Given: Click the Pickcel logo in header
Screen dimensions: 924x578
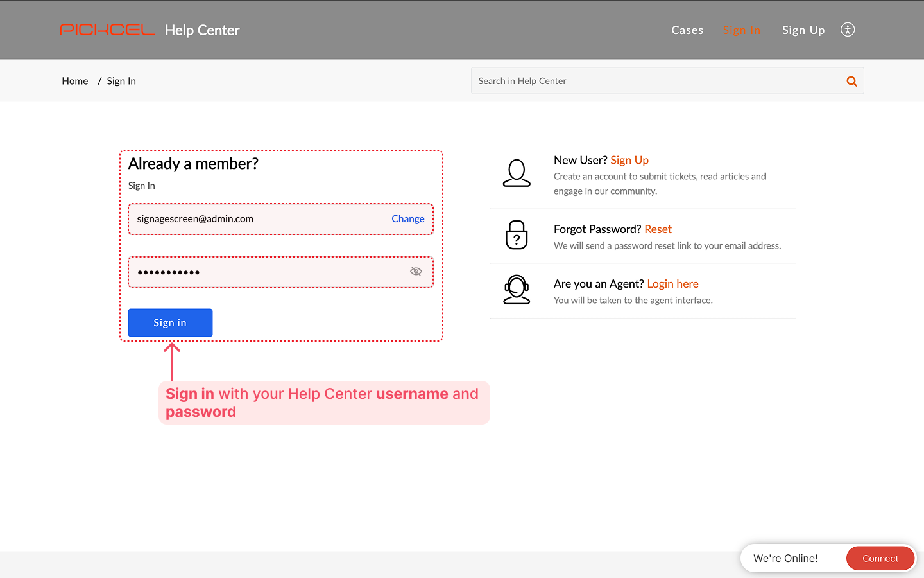Looking at the screenshot, I should pyautogui.click(x=107, y=30).
